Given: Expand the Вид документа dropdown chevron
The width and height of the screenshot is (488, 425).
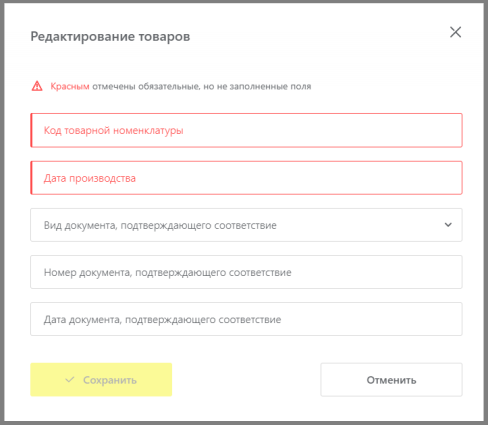Looking at the screenshot, I should [448, 225].
